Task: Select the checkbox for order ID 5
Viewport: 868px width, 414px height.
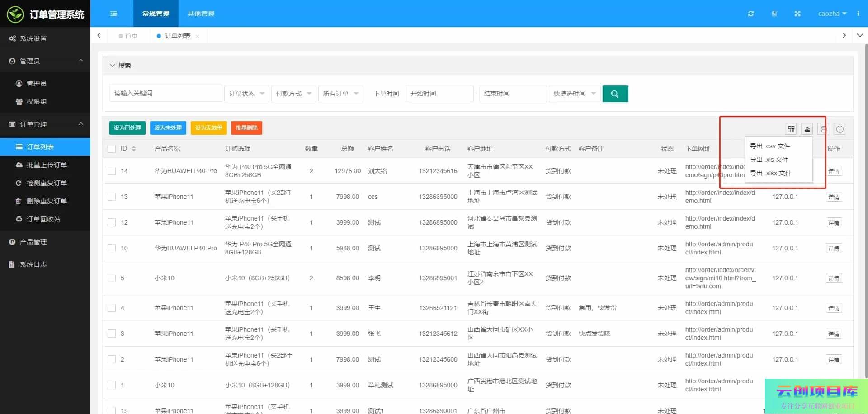Action: [x=112, y=278]
